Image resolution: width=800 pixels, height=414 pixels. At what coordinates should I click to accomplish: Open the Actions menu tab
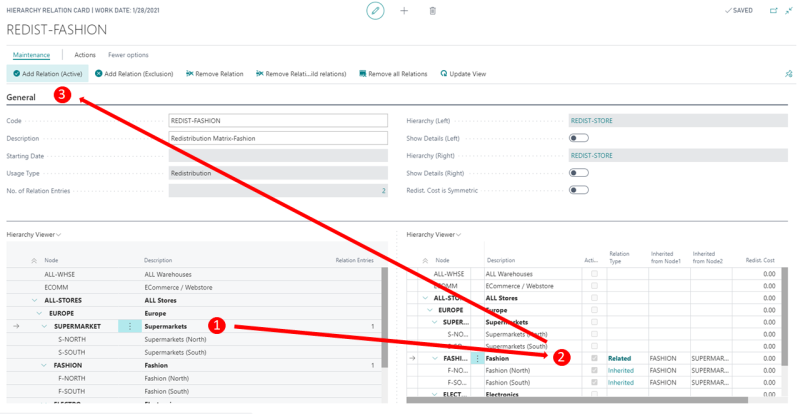click(85, 55)
